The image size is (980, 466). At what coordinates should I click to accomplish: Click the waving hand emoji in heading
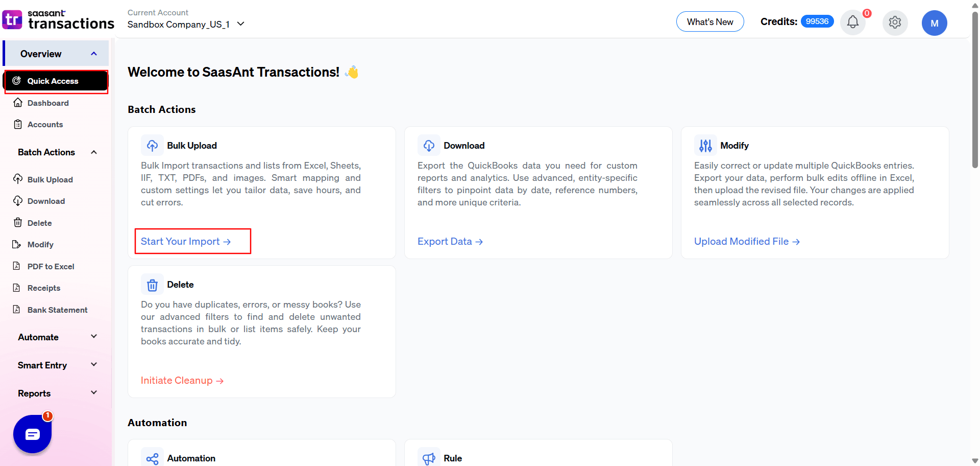click(x=352, y=72)
